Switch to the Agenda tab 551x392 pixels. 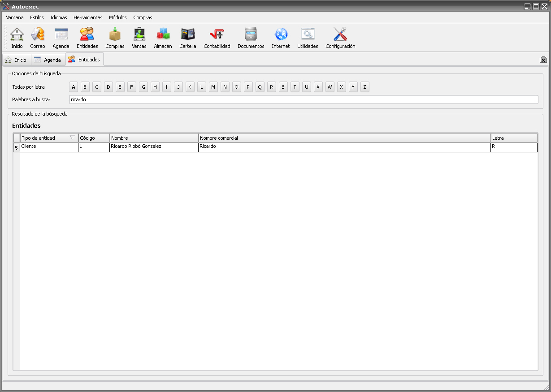pos(48,60)
